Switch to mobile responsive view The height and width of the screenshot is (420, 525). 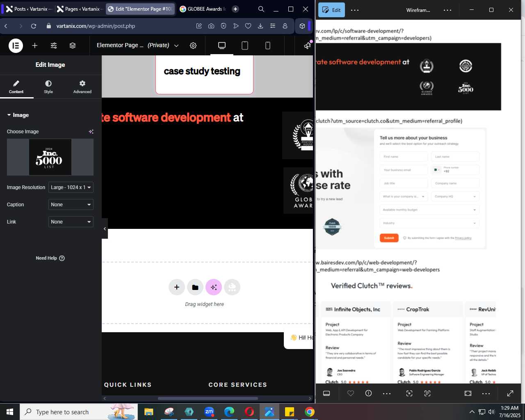(x=268, y=46)
